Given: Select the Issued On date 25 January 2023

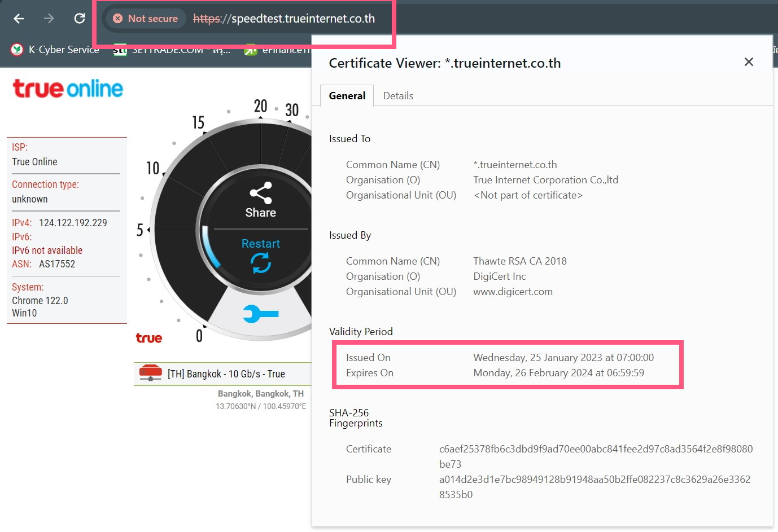Looking at the screenshot, I should [x=563, y=358].
